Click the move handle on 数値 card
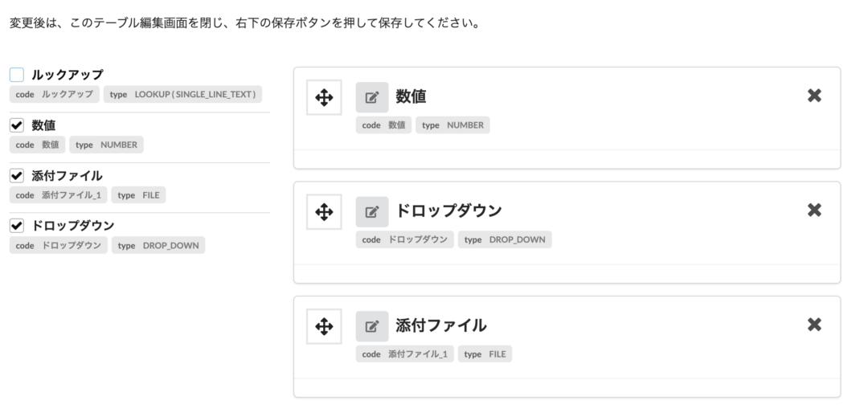 pos(324,98)
